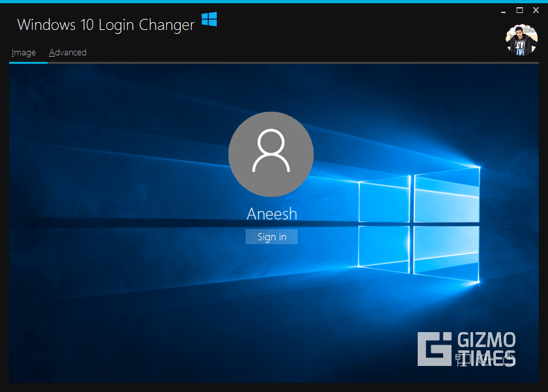The height and width of the screenshot is (392, 548).
Task: Click the underlined A in Advanced
Action: 51,52
